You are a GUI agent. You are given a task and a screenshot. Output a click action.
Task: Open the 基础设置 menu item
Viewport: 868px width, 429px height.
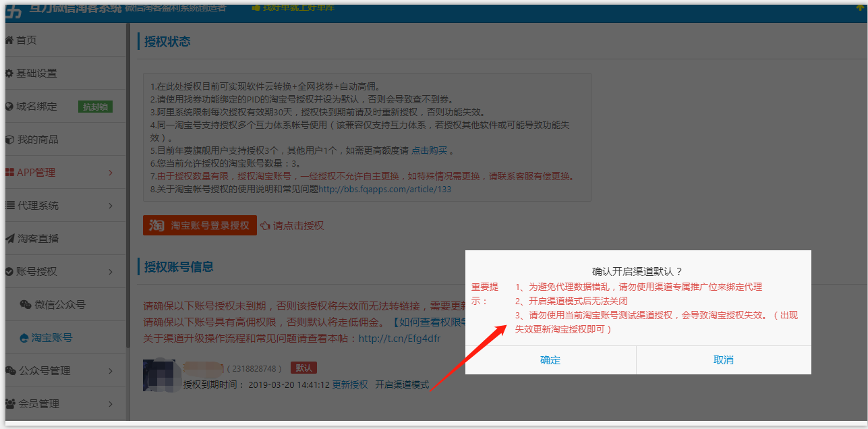[x=65, y=74]
